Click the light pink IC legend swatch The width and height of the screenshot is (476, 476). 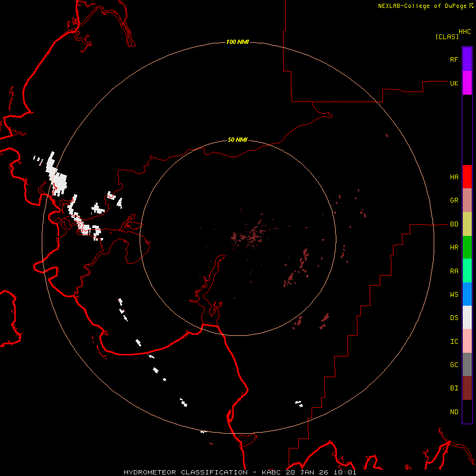pos(467,341)
